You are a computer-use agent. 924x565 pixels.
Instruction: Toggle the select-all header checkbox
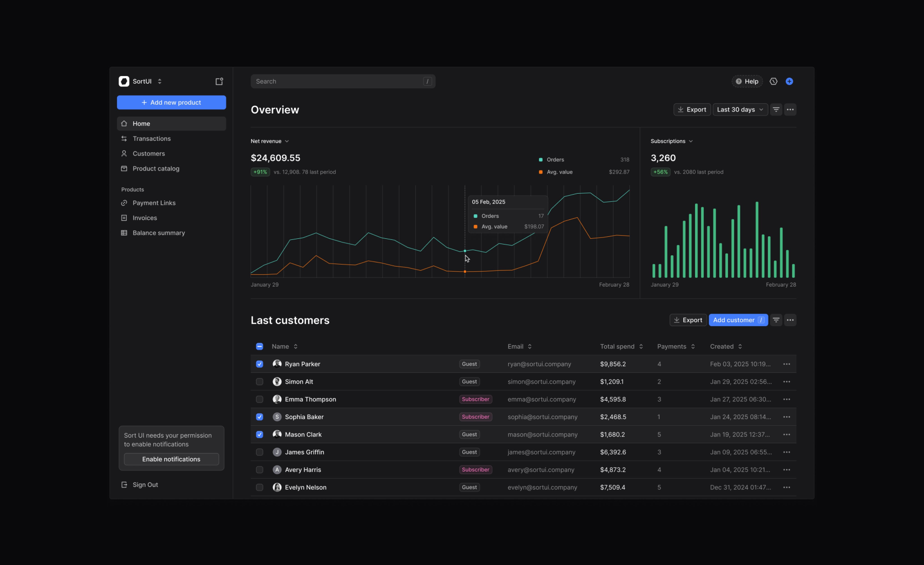pos(260,347)
